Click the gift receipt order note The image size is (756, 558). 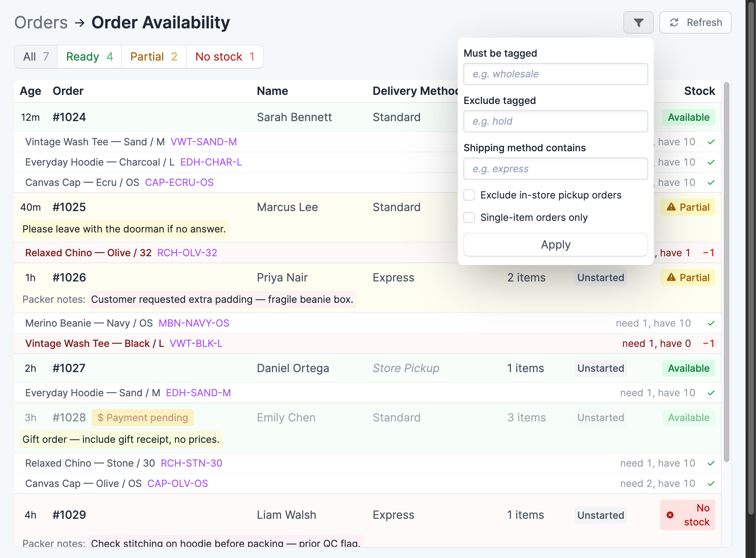click(121, 439)
